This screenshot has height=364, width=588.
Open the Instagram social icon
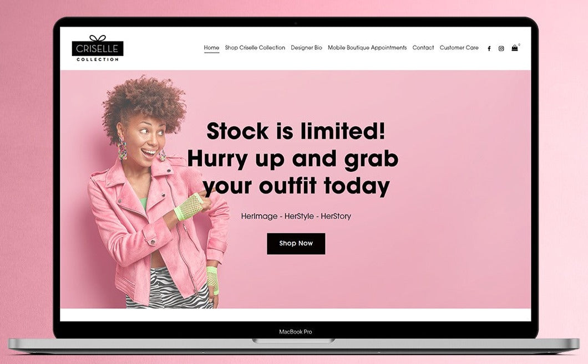click(x=501, y=48)
